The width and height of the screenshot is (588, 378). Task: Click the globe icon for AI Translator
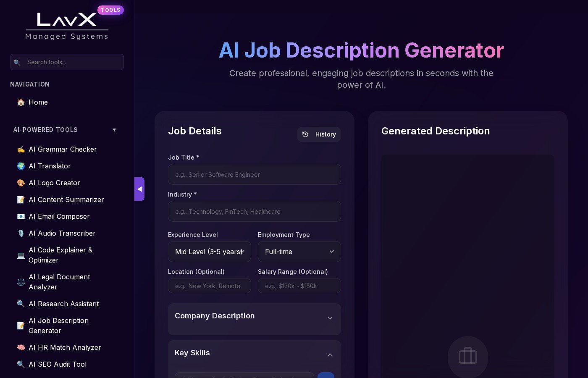click(21, 166)
